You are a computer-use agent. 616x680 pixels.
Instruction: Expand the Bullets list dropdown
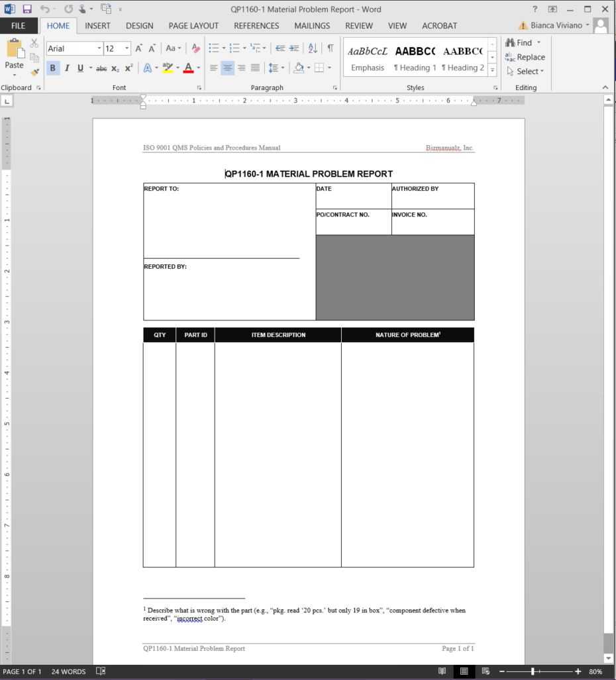pyautogui.click(x=224, y=48)
